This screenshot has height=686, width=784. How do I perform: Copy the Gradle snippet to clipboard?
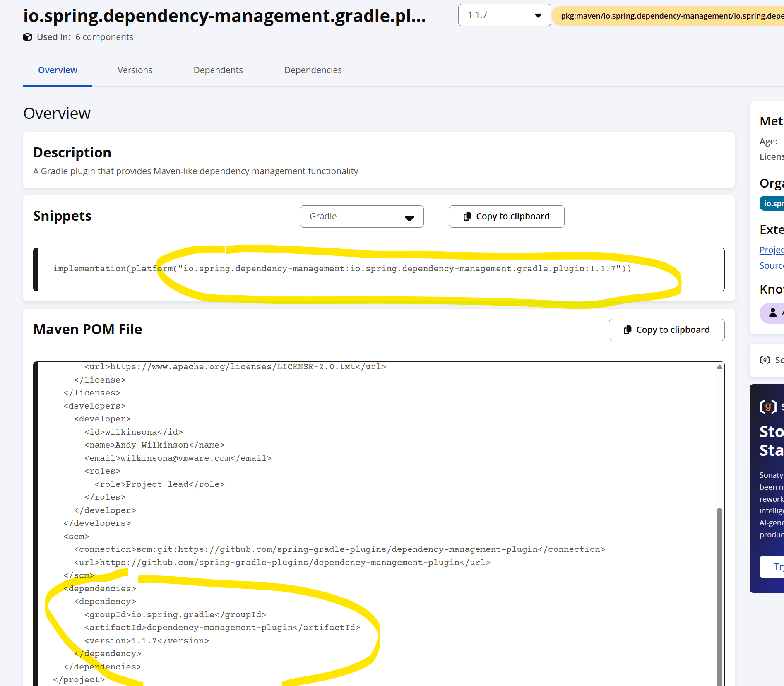(x=506, y=217)
